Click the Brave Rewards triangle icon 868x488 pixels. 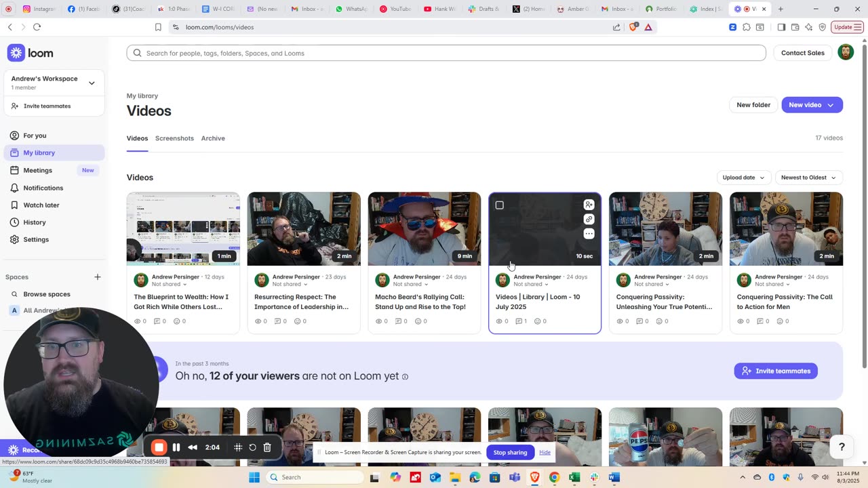point(648,27)
